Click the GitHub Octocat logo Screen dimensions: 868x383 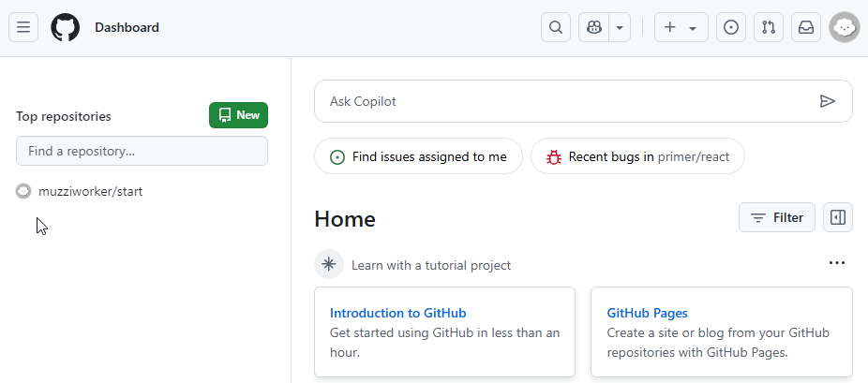tap(66, 27)
